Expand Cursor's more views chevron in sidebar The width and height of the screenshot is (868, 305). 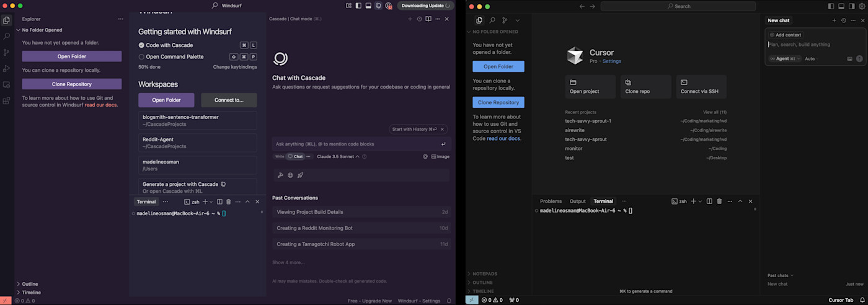coord(518,20)
